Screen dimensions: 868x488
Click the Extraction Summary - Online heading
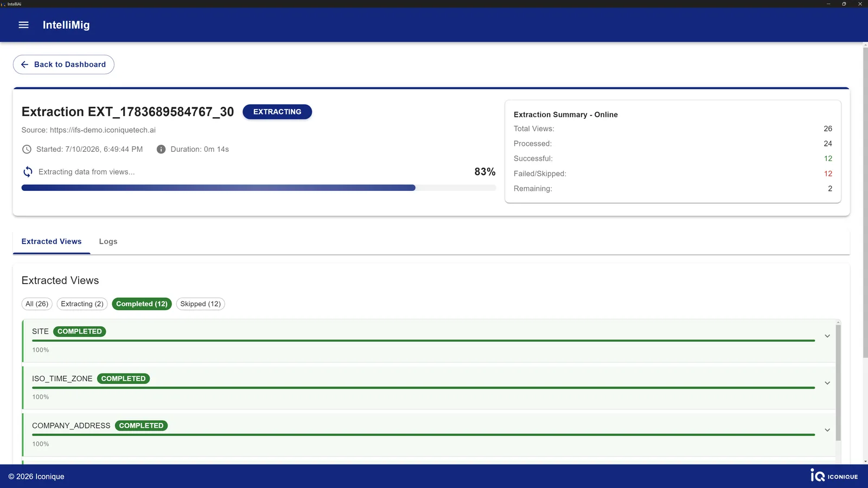tap(566, 114)
